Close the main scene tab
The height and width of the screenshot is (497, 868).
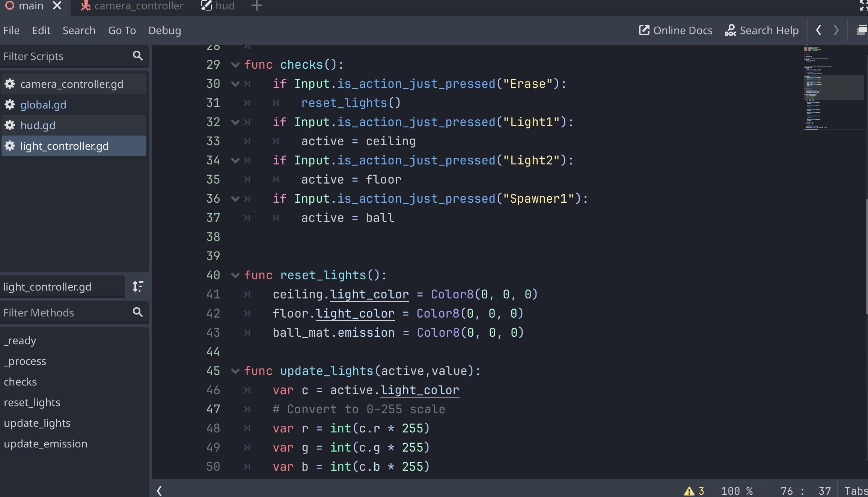pos(57,6)
